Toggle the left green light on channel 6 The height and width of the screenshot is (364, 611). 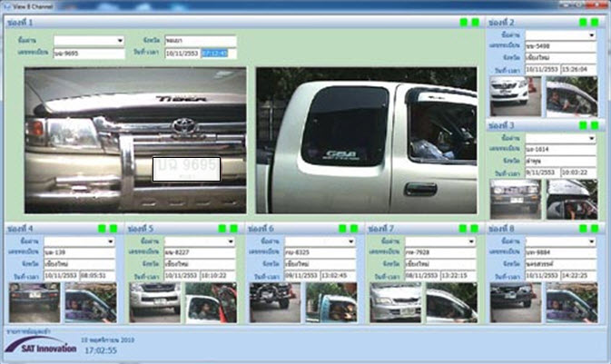click(x=342, y=229)
